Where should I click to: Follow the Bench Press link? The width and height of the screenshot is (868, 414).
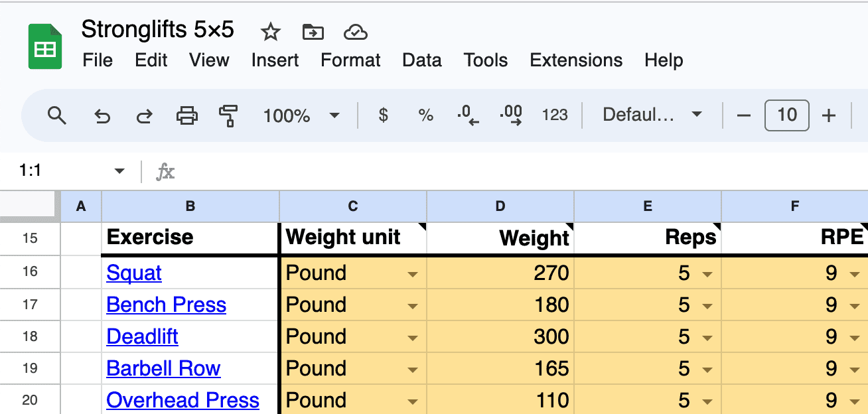click(x=166, y=305)
